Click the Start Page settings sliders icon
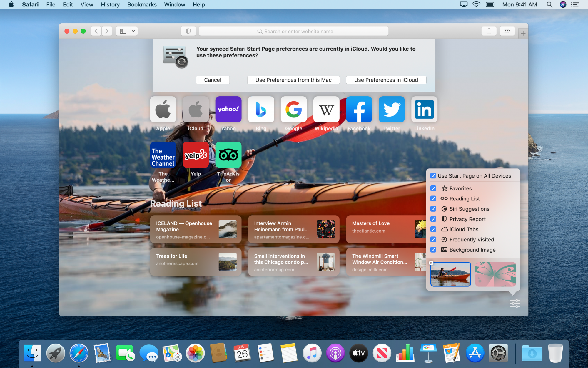Screen dimensions: 588x368 pos(514,304)
